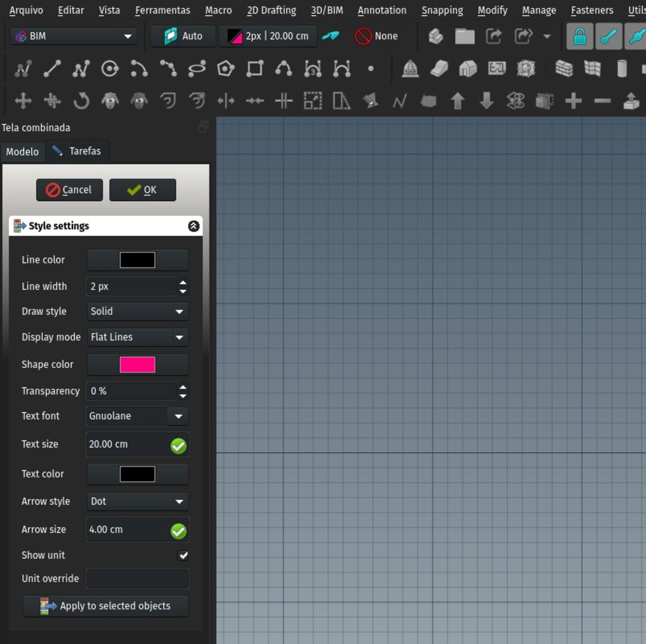Viewport: 646px width, 644px height.
Task: Click the Polygon tool icon
Action: pyautogui.click(x=225, y=69)
